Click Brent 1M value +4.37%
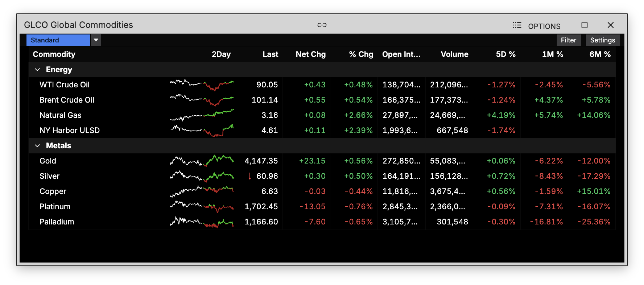 point(549,100)
